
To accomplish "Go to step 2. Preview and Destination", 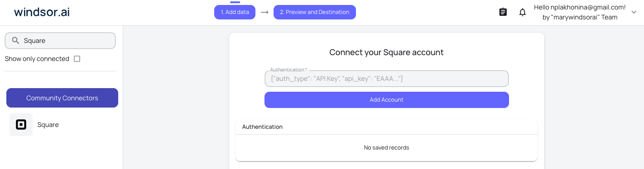I will (315, 12).
